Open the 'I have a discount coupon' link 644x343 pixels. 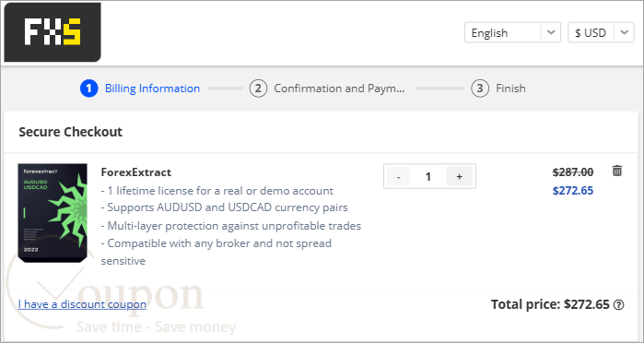82,304
